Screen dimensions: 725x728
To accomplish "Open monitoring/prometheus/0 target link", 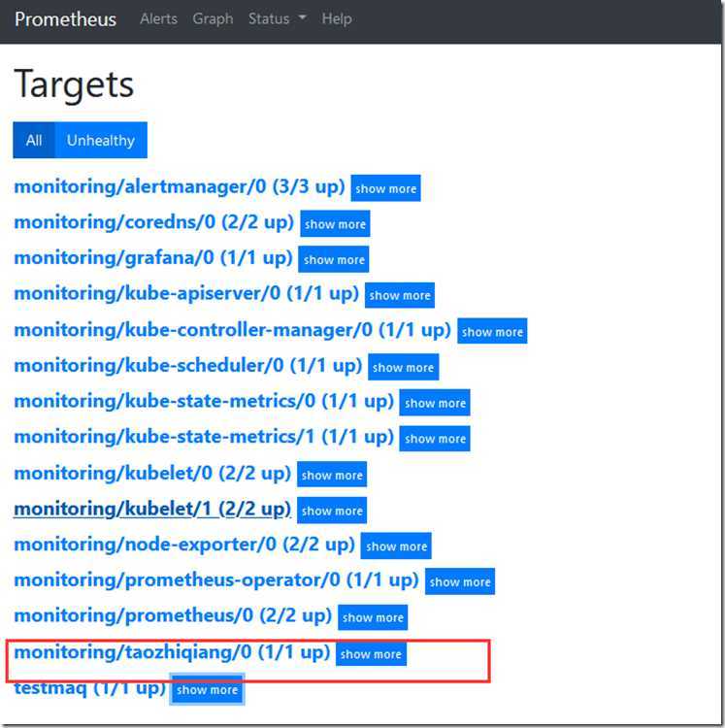I will tap(173, 615).
